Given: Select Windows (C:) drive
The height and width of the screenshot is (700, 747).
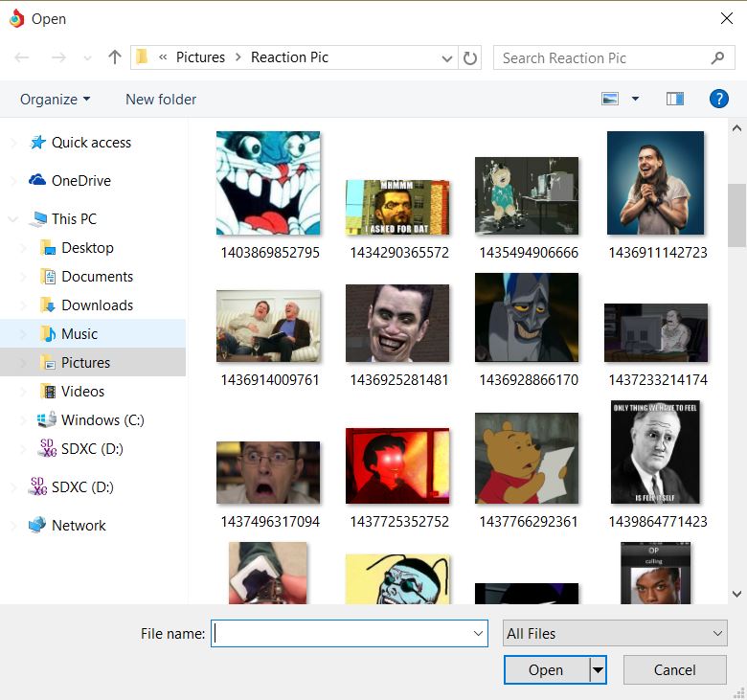Looking at the screenshot, I should point(102,420).
